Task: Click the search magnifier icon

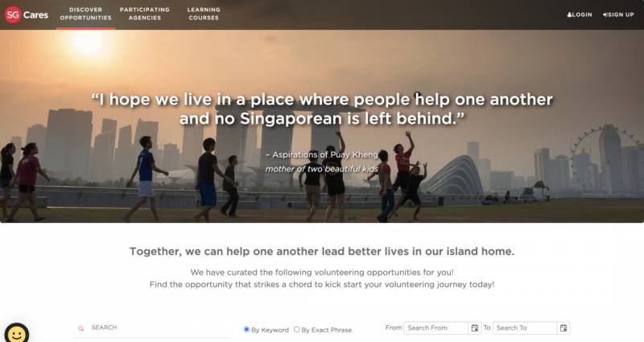Action: pos(81,328)
